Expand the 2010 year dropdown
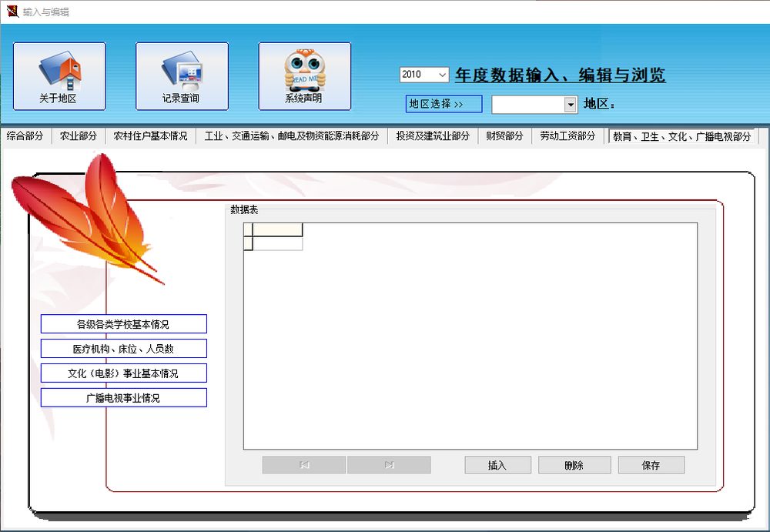The height and width of the screenshot is (532, 770). pos(443,75)
